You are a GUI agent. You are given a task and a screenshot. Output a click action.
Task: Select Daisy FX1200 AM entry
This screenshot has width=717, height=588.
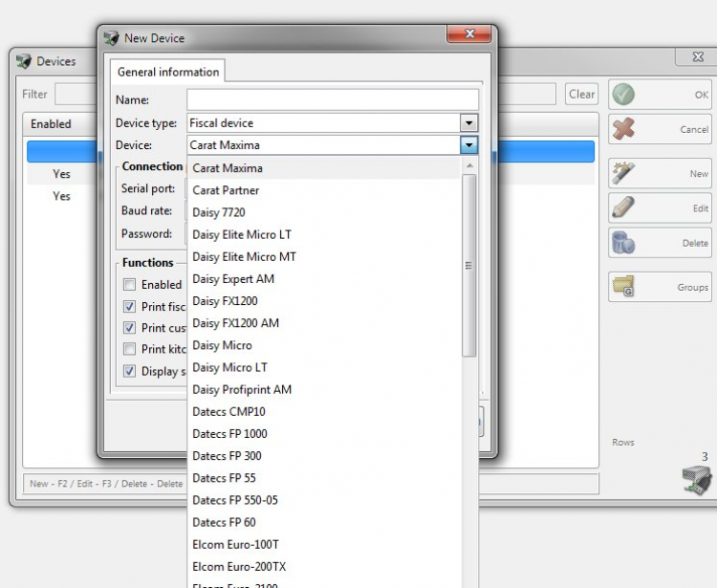323,323
